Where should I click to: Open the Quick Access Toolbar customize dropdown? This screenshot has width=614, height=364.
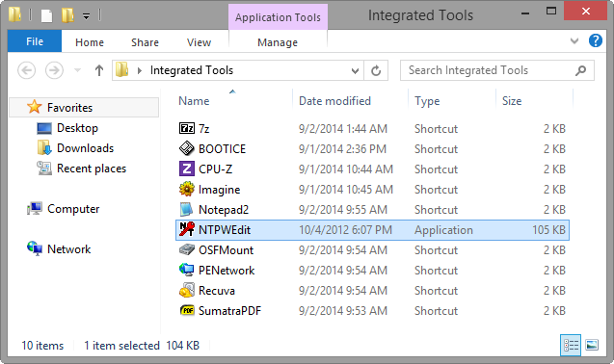[86, 16]
